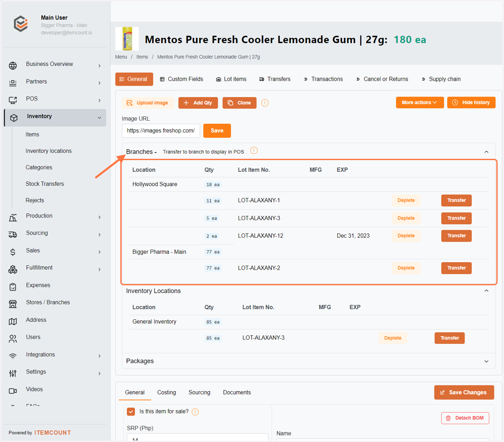
Task: Click the Settings sliders icon
Action: click(13, 374)
